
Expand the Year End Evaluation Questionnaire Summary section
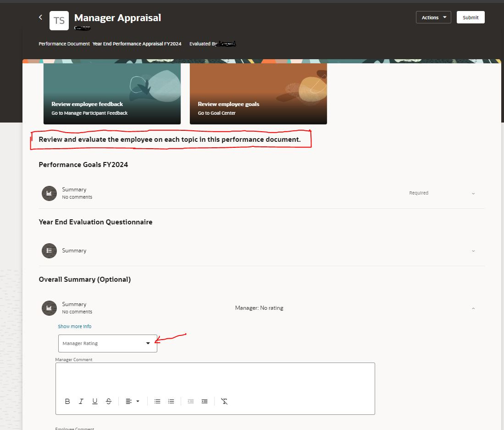coord(473,251)
